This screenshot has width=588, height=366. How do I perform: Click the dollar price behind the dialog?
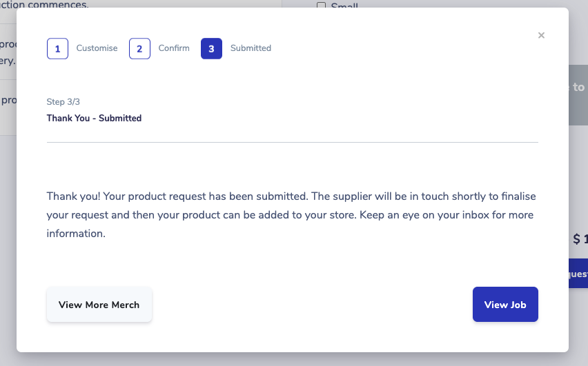(580, 239)
